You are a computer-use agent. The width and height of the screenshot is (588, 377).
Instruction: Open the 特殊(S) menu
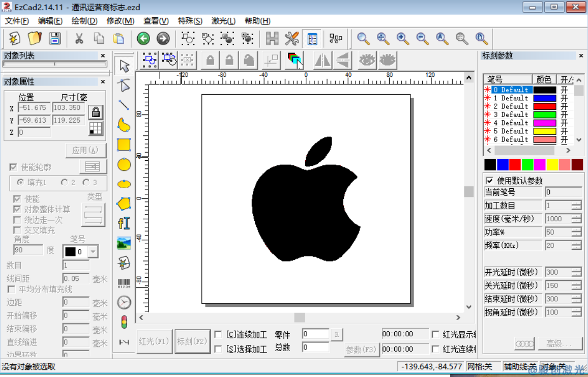click(x=190, y=21)
